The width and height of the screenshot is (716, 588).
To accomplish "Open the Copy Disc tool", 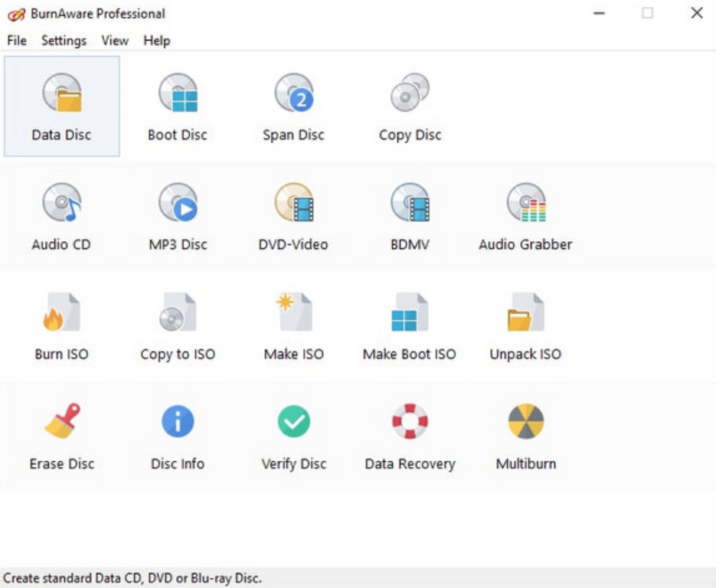I will [x=410, y=106].
